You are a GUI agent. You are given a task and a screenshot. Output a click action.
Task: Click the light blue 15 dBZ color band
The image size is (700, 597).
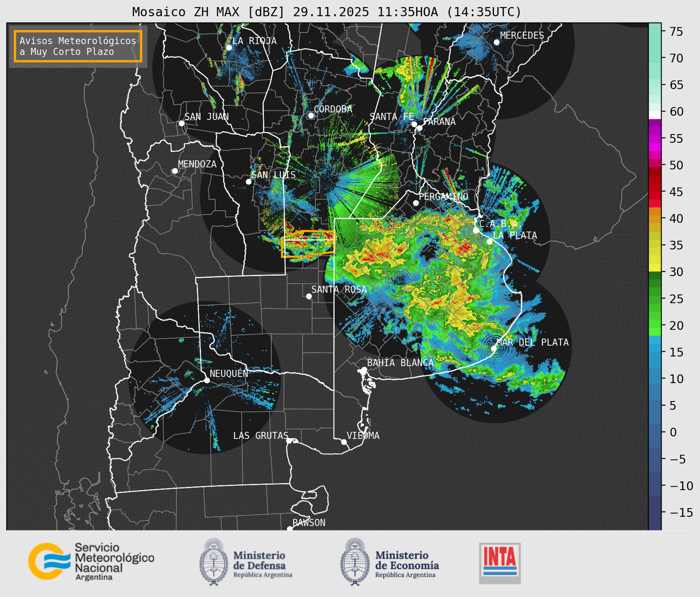click(x=655, y=347)
